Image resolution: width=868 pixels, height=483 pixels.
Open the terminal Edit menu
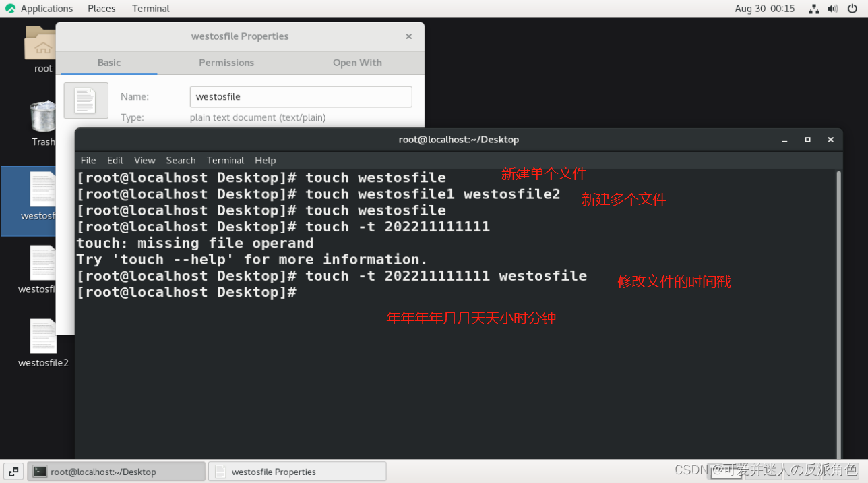coord(115,160)
